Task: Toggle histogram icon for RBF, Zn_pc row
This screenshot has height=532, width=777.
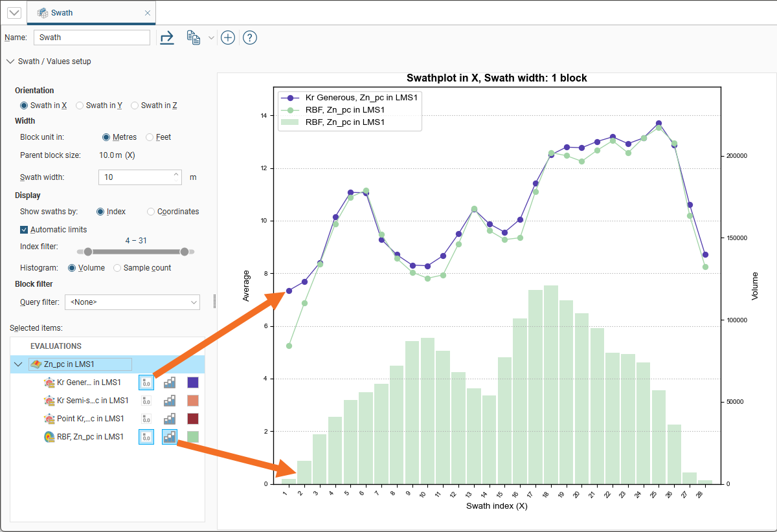Action: click(x=170, y=437)
